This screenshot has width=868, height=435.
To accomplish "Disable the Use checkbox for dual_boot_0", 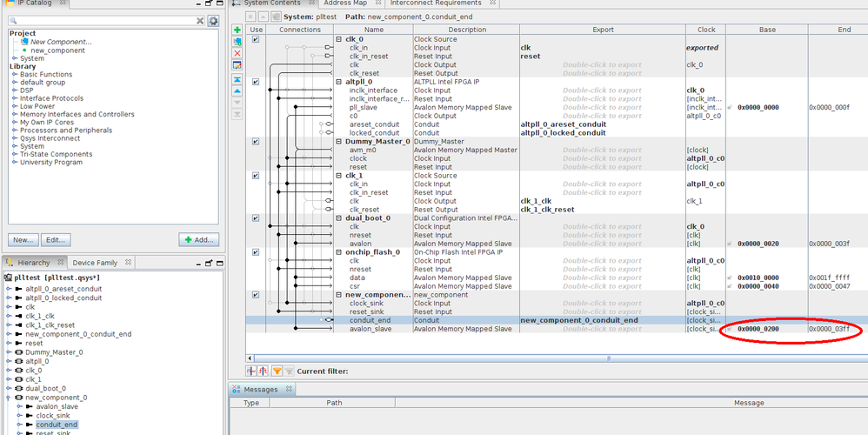I will tap(256, 217).
